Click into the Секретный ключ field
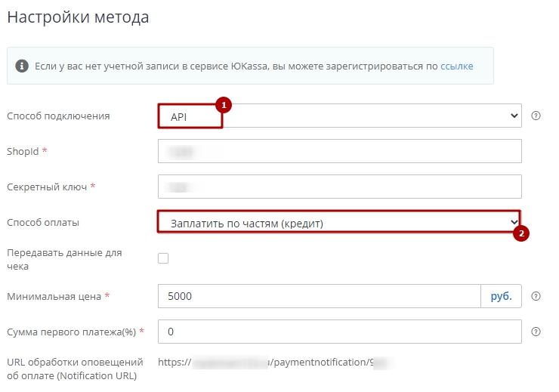Viewport: 559px width, 392px height. (x=340, y=187)
